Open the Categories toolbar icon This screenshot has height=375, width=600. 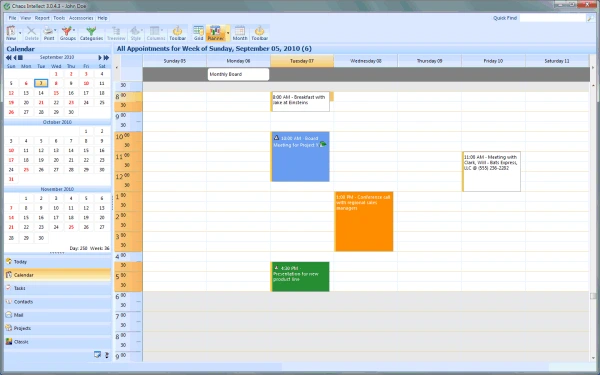pyautogui.click(x=91, y=33)
